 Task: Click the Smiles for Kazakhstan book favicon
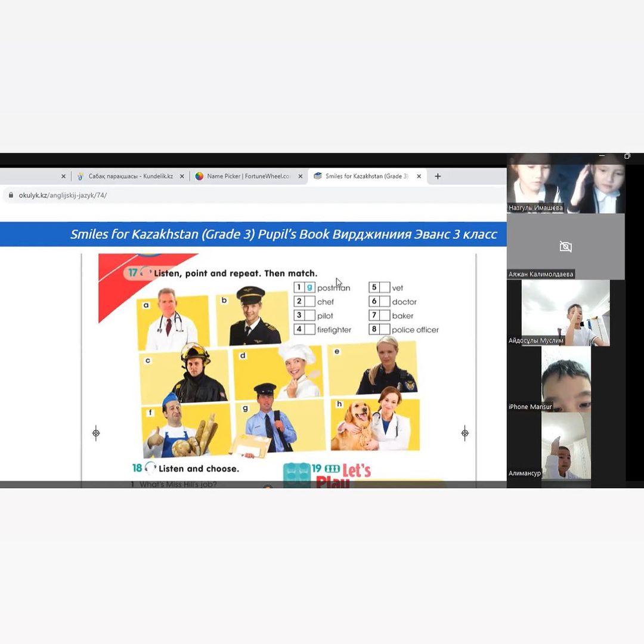click(317, 176)
